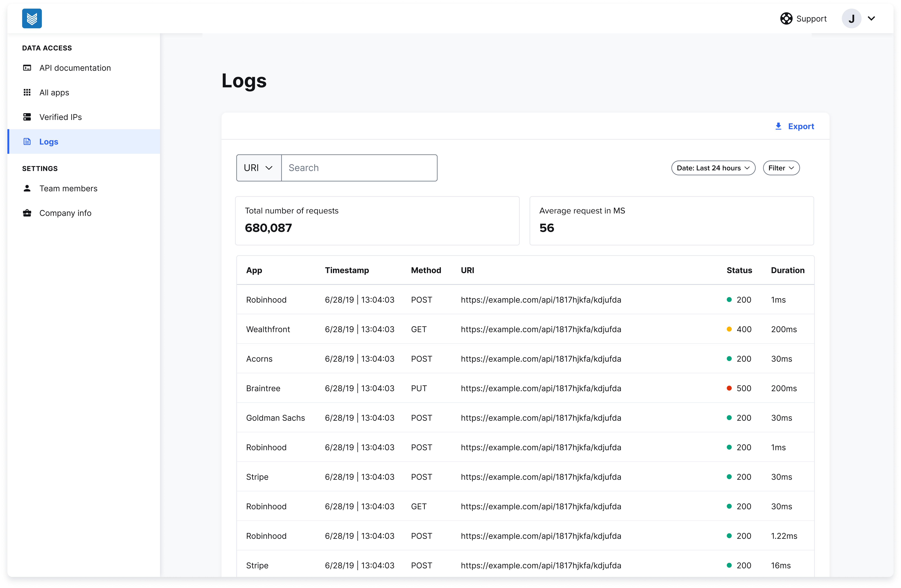Click the company logo icon
Screen dimensions: 901x588
pos(32,18)
